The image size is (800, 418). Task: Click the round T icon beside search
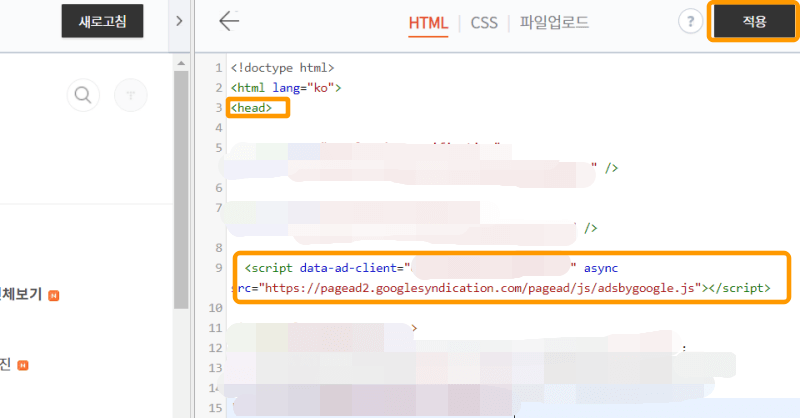131,95
